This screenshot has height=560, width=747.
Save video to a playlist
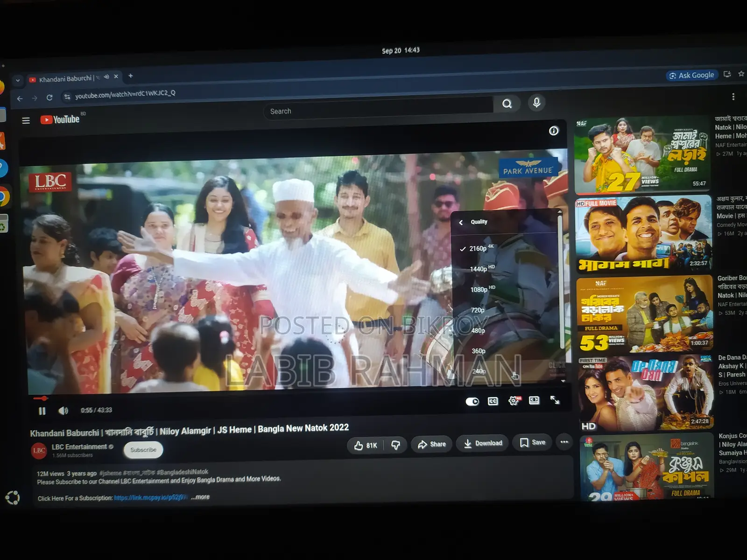click(x=533, y=442)
